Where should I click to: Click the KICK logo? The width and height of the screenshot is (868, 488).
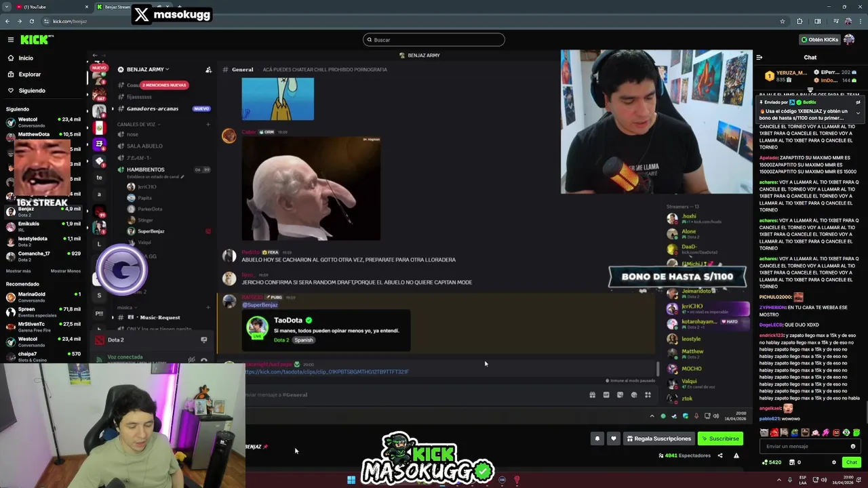tap(34, 40)
